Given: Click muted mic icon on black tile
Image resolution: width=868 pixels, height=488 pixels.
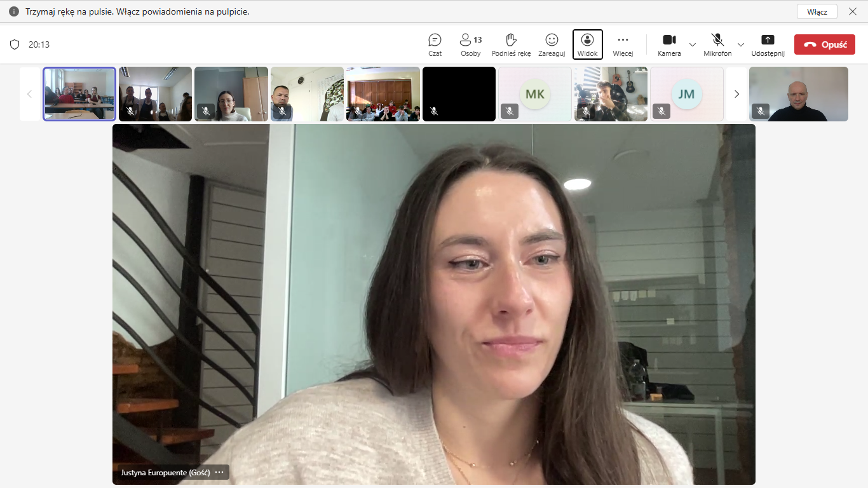Looking at the screenshot, I should pyautogui.click(x=434, y=111).
